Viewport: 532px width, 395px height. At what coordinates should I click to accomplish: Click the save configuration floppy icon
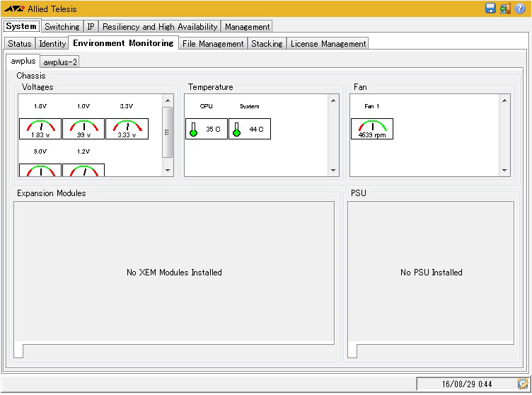click(x=490, y=8)
